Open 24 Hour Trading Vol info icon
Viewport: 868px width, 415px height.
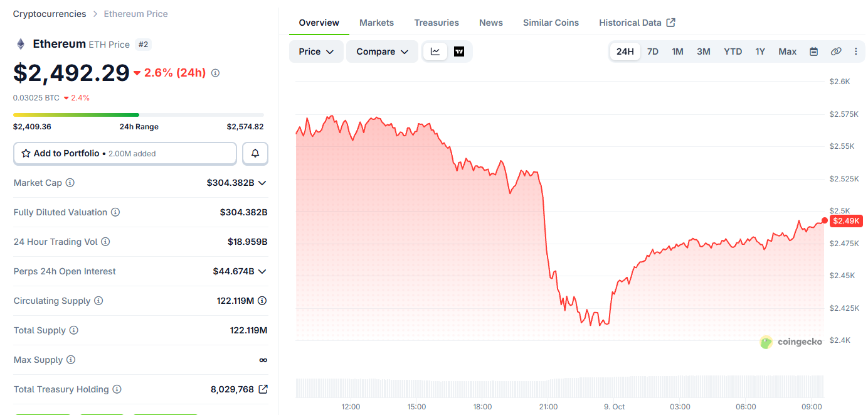[105, 242]
